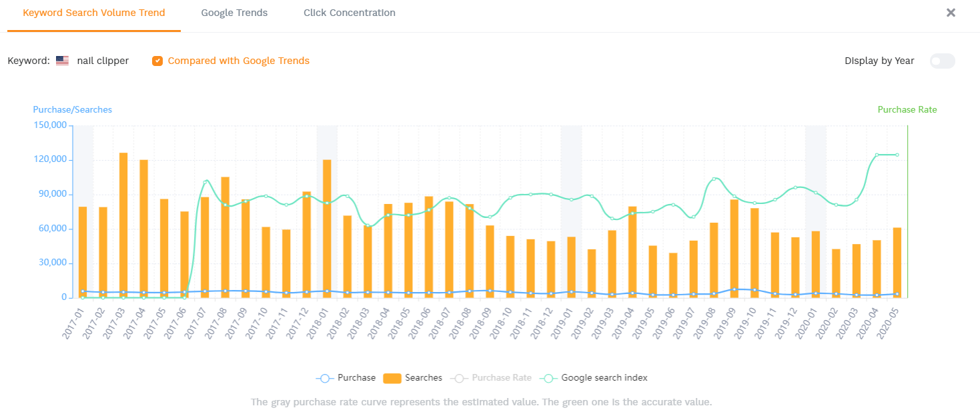Click the Purchase Rate legend marker icon
This screenshot has height=420, width=980.
tap(460, 378)
